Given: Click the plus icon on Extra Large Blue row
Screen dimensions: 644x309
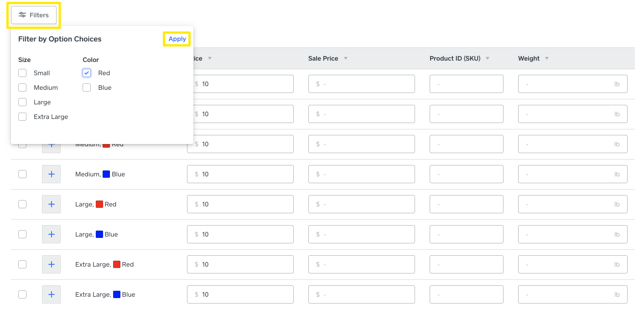Looking at the screenshot, I should tap(51, 294).
